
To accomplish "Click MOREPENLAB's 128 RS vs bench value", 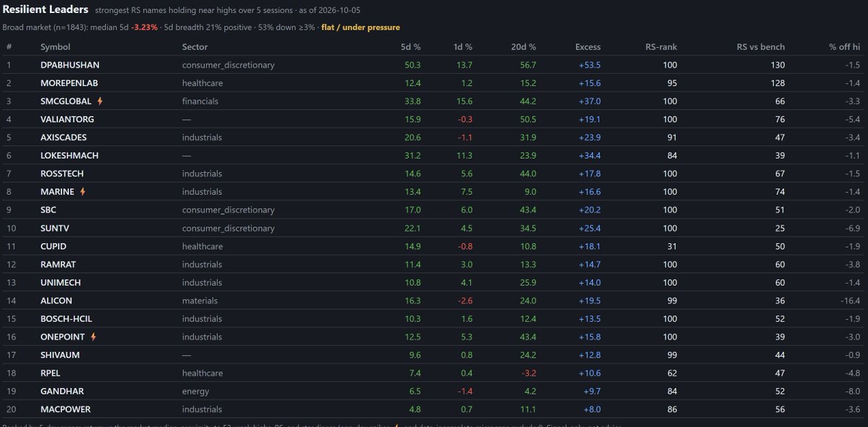I will tap(778, 83).
